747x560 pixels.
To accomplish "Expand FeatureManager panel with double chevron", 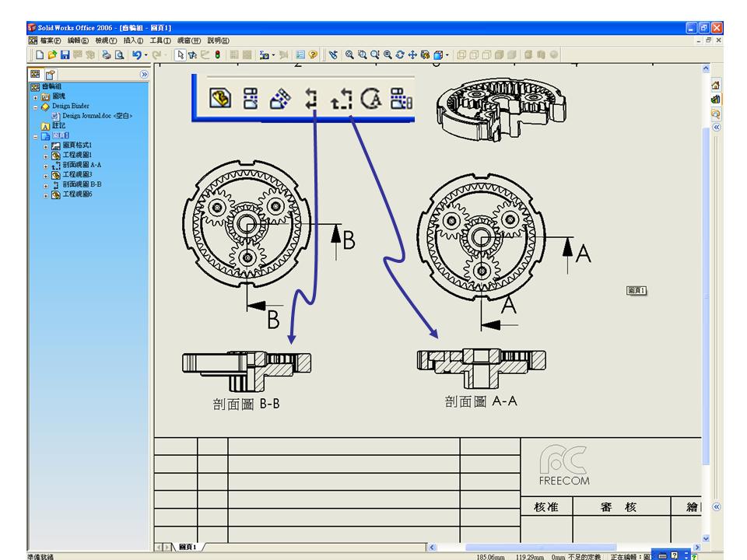I will 144,75.
